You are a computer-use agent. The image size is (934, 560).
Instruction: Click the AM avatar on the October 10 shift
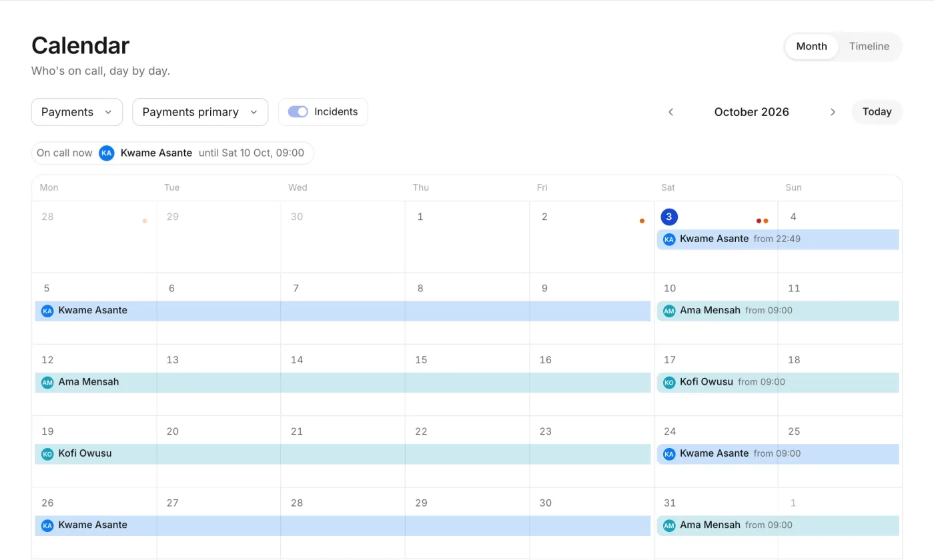669,311
